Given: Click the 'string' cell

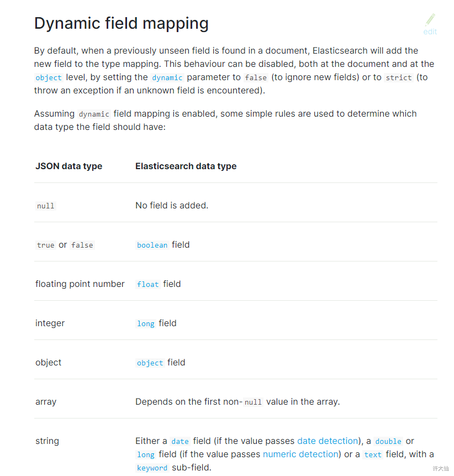Looking at the screenshot, I should point(47,441).
